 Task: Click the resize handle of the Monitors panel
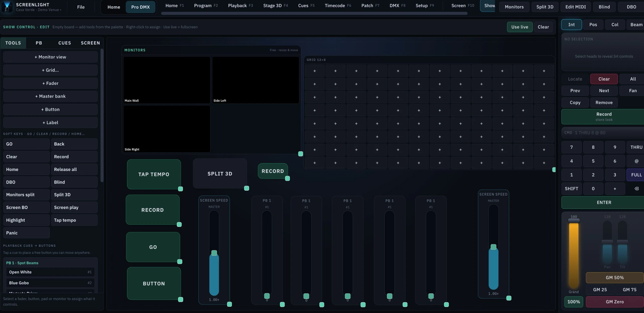[x=300, y=154]
